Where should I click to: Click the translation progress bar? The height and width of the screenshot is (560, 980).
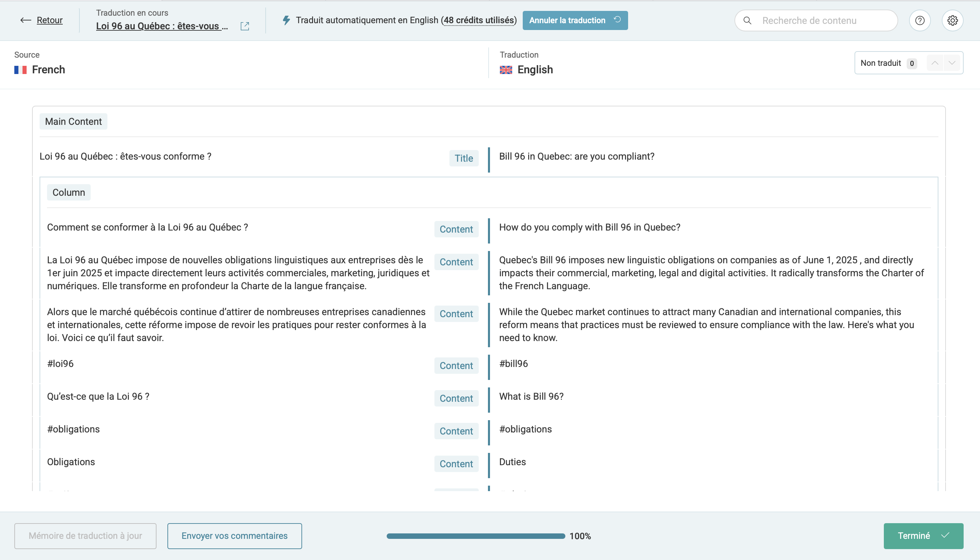coord(476,536)
